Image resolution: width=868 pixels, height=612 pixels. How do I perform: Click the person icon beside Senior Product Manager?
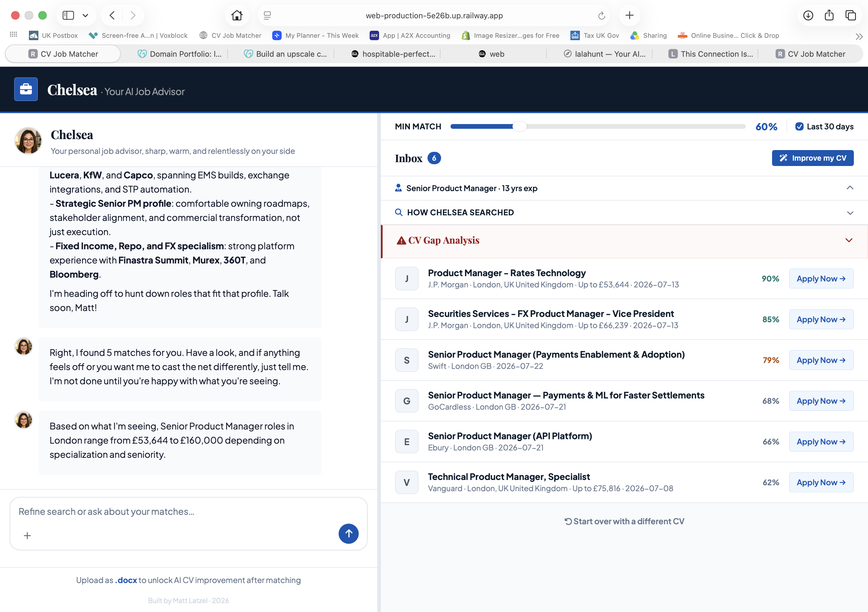(x=399, y=188)
